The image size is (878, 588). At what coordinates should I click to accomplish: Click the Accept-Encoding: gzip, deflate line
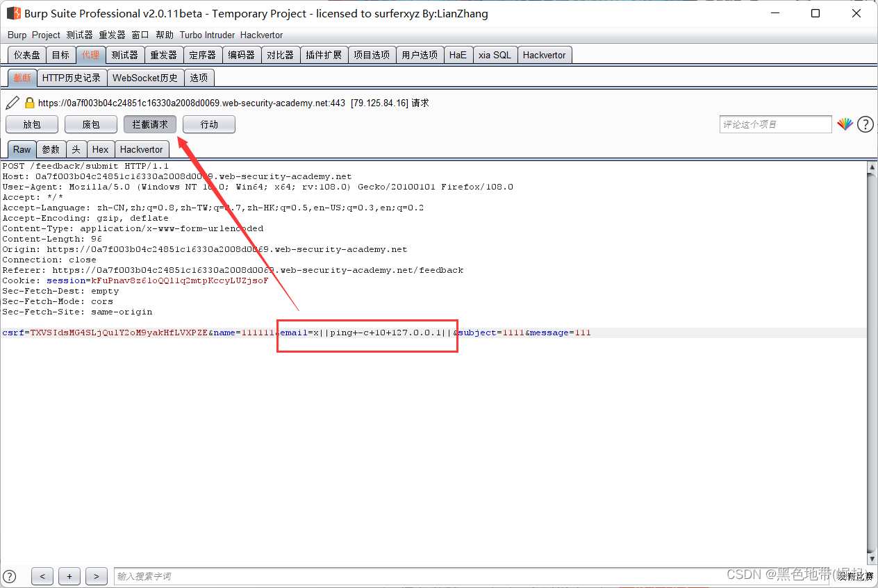pyautogui.click(x=85, y=218)
